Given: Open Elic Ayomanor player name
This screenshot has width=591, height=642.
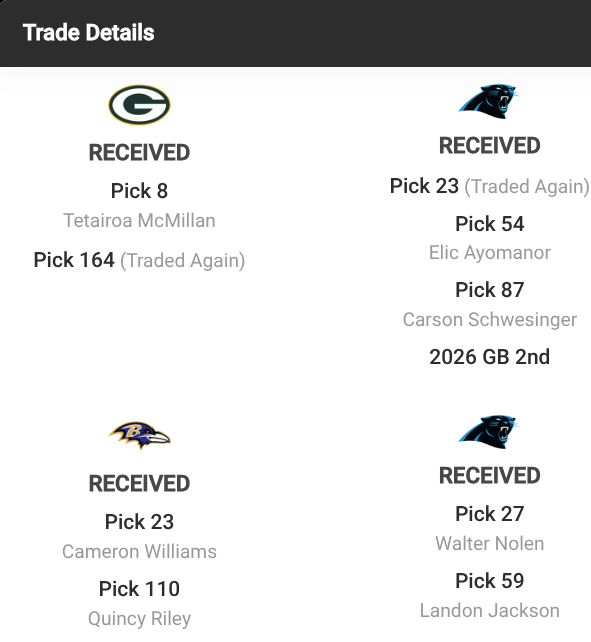Looking at the screenshot, I should (489, 253).
